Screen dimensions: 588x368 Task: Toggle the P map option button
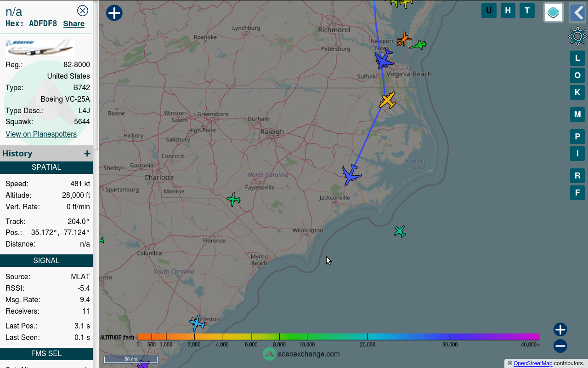(x=577, y=137)
